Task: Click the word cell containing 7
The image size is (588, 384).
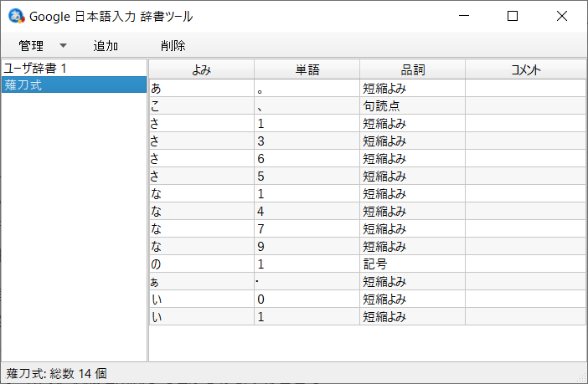Action: (307, 229)
